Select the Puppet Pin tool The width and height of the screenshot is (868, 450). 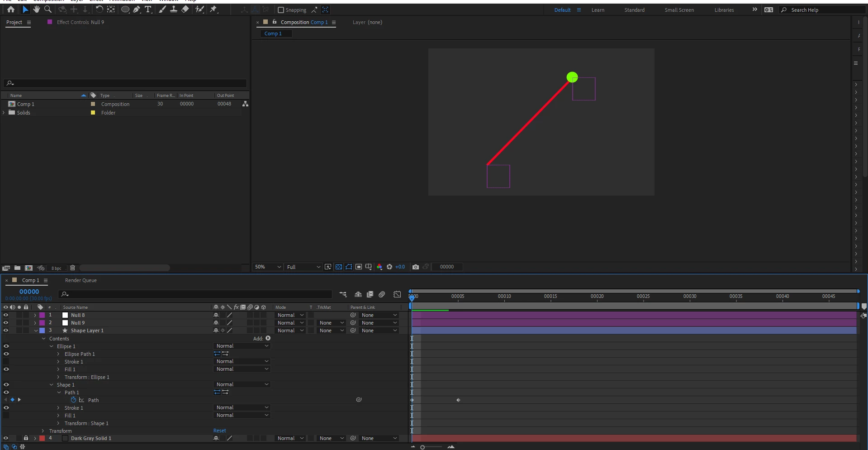213,10
